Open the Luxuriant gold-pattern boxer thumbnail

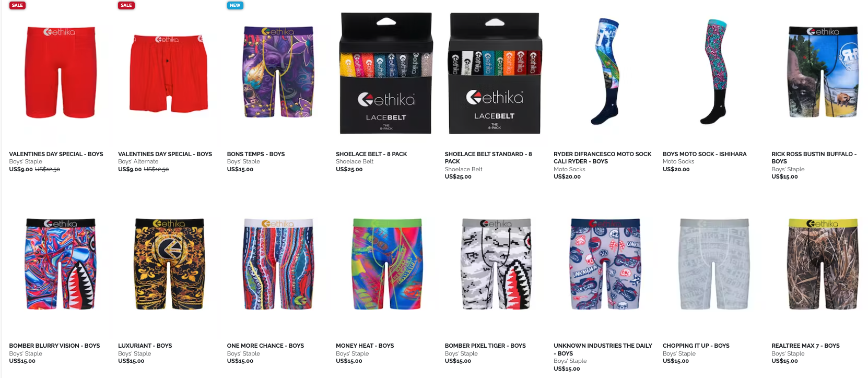pyautogui.click(x=169, y=264)
